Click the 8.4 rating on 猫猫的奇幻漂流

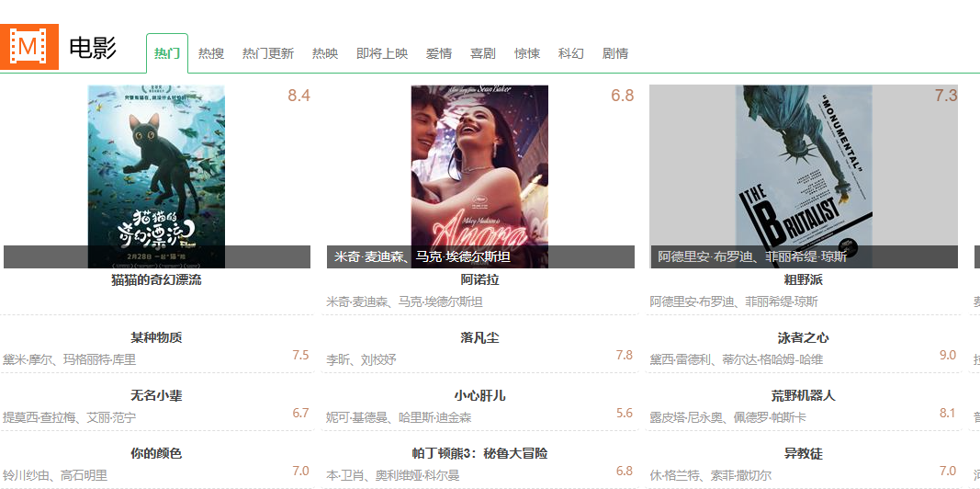tap(299, 96)
